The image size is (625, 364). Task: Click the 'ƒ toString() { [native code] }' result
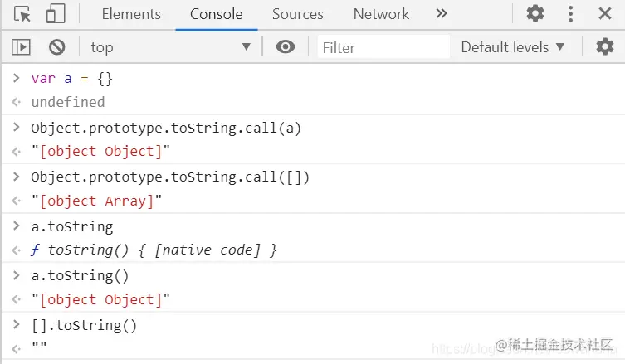pyautogui.click(x=154, y=250)
